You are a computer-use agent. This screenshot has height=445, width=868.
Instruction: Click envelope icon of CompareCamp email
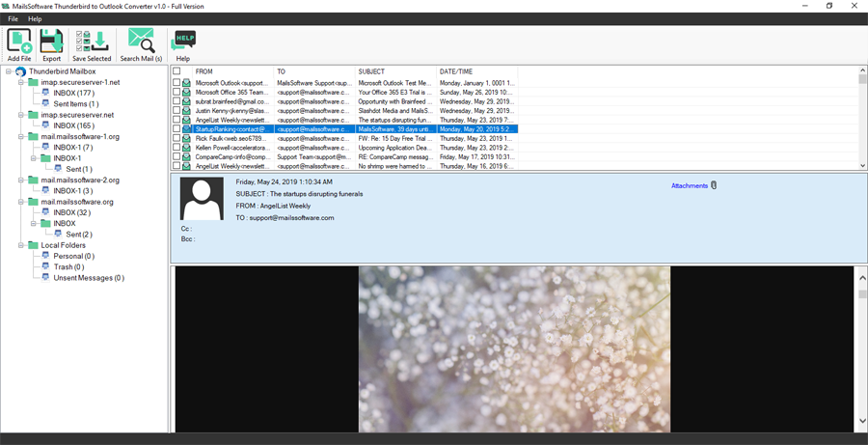pos(186,156)
